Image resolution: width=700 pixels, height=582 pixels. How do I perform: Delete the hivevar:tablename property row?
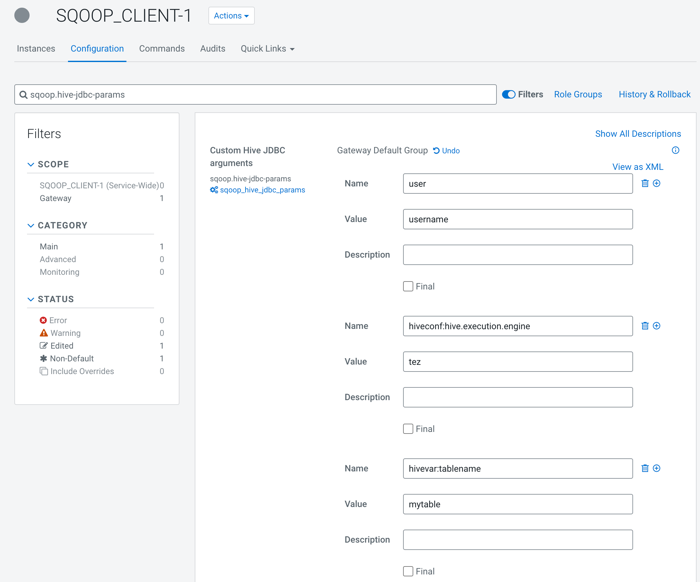645,468
